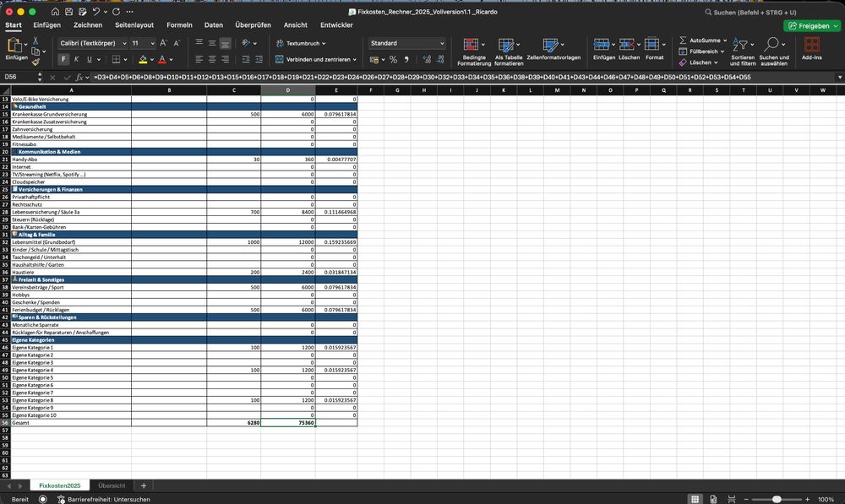The width and height of the screenshot is (845, 504).
Task: Open the Formeln ribbon tab
Action: (x=179, y=25)
